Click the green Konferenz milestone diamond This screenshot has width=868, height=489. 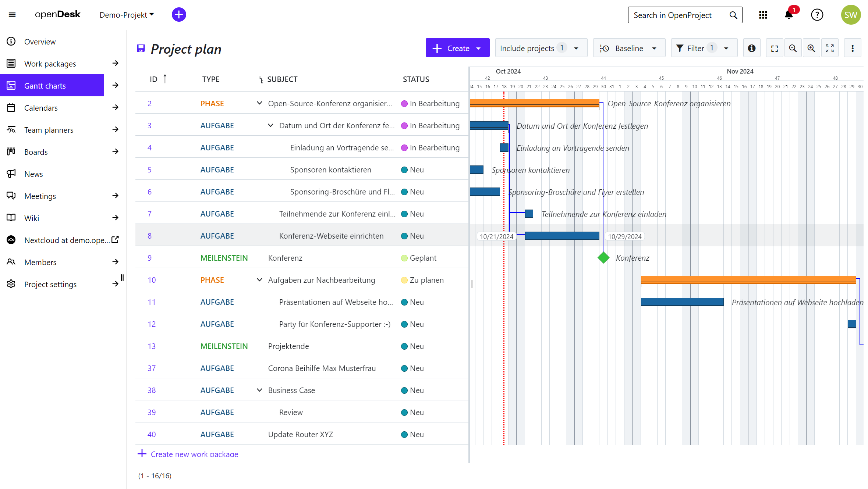click(603, 258)
